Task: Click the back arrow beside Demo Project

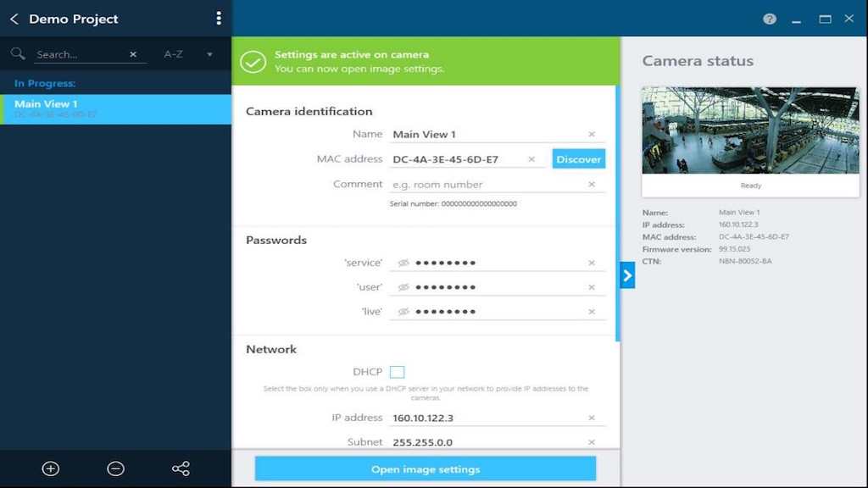Action: 14,19
